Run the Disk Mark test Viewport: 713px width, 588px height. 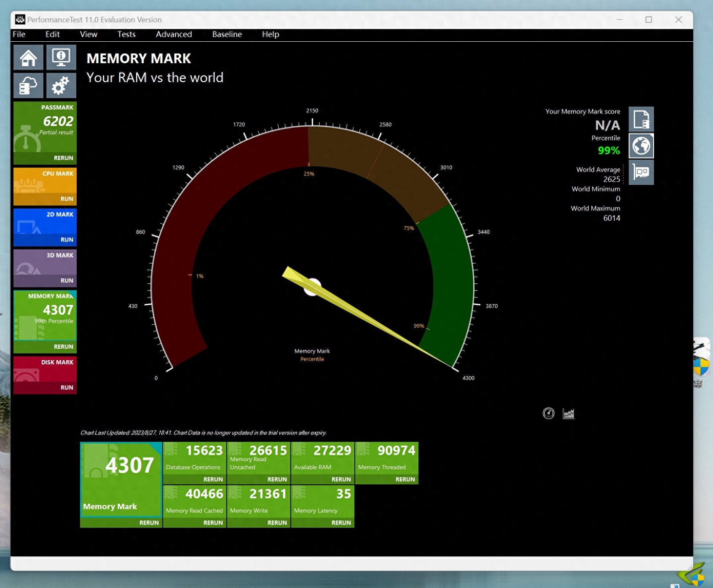tap(67, 388)
